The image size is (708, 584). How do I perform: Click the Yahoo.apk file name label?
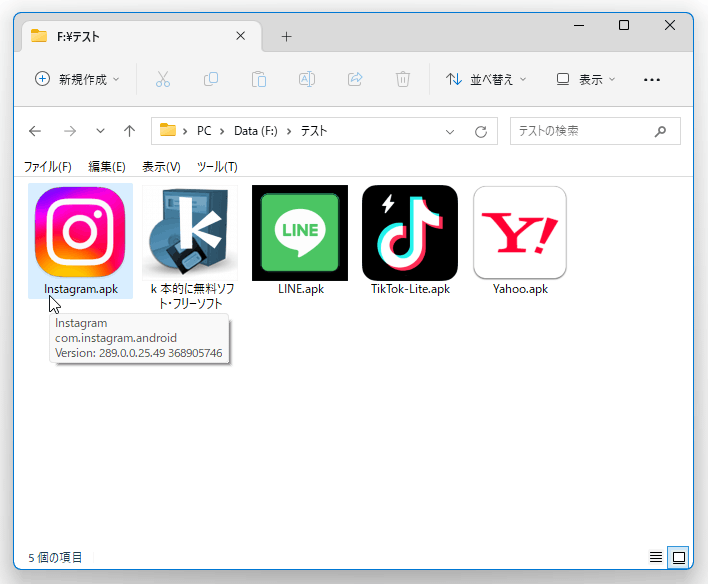(520, 289)
